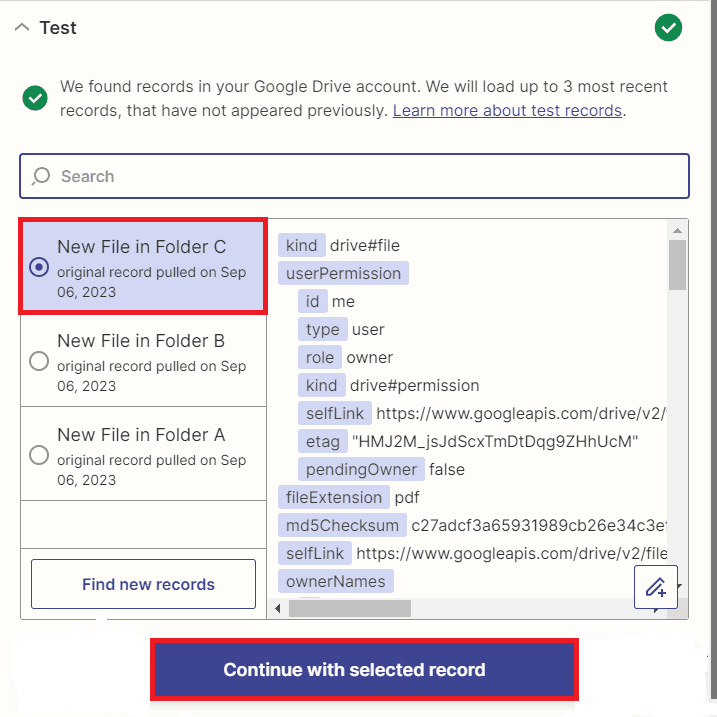717x717 pixels.
Task: Click the fileExtension field tag
Action: 333,497
